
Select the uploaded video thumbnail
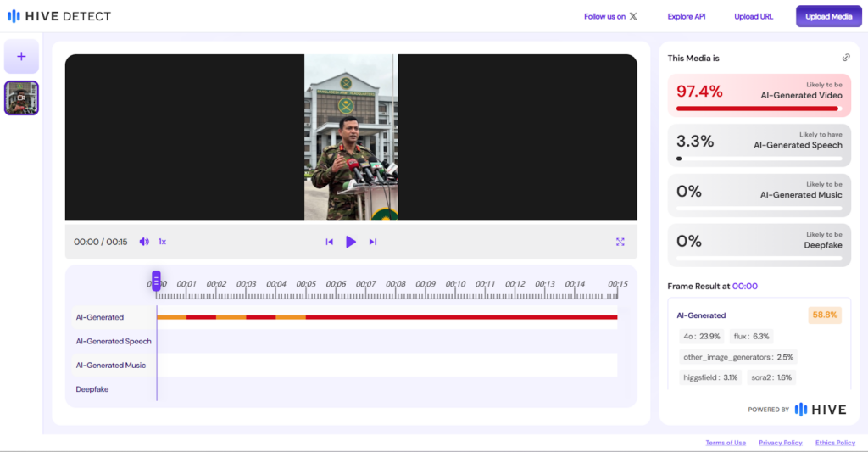click(x=21, y=98)
